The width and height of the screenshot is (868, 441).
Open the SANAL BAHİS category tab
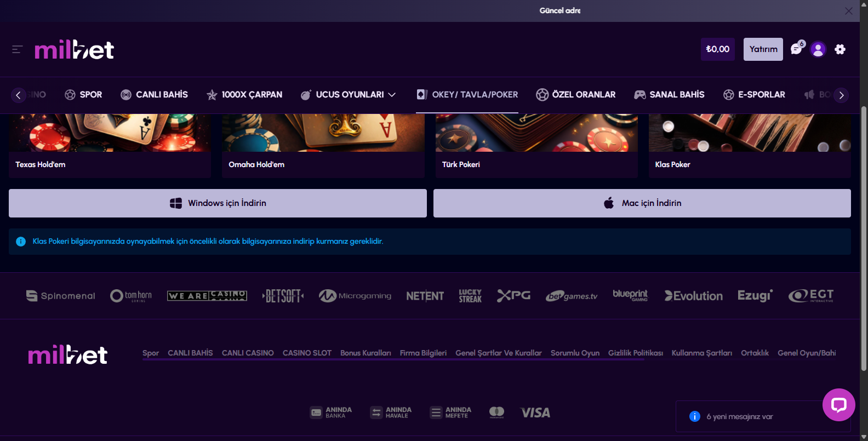[669, 95]
